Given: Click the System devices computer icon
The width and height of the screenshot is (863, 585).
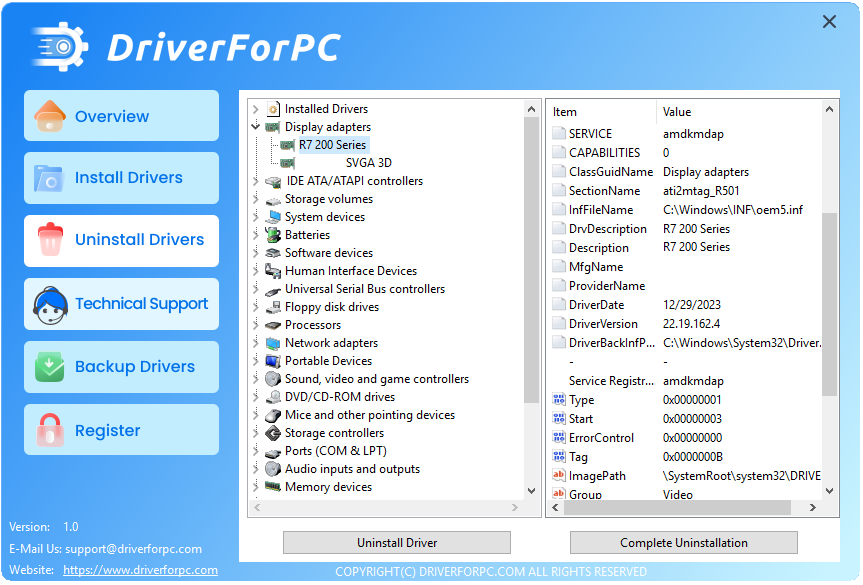Looking at the screenshot, I should click(273, 217).
